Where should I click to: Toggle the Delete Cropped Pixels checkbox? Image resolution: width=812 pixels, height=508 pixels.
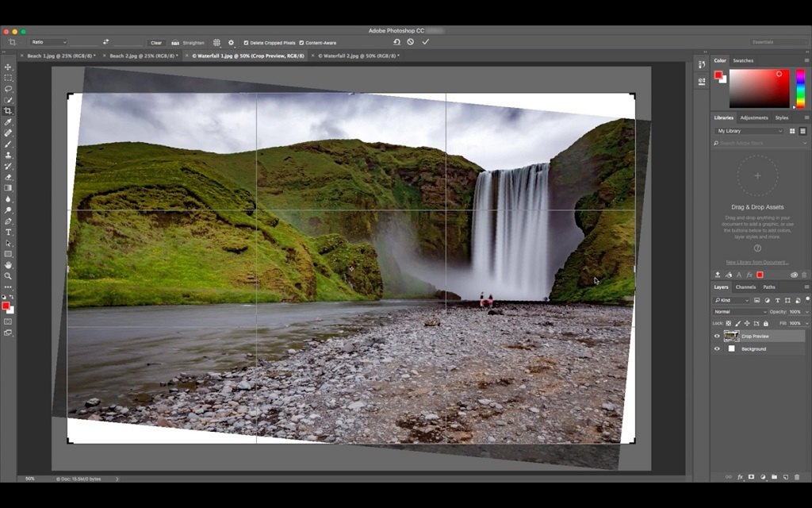click(246, 43)
